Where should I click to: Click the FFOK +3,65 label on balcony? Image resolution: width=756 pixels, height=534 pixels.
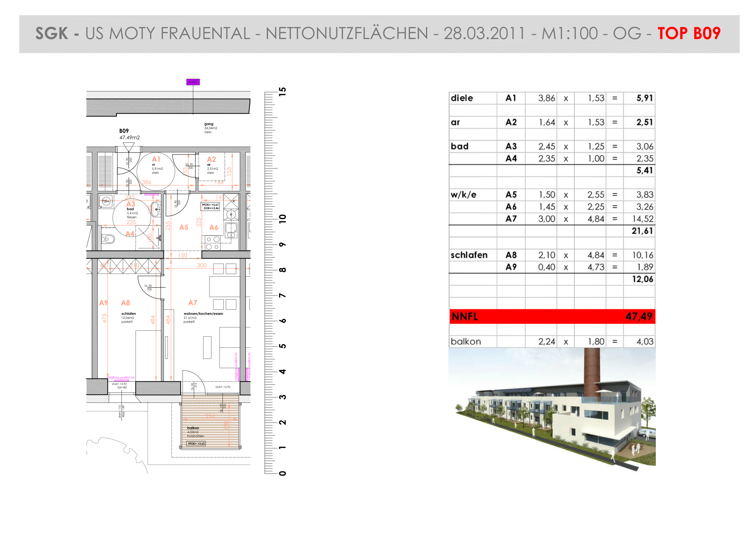click(196, 444)
